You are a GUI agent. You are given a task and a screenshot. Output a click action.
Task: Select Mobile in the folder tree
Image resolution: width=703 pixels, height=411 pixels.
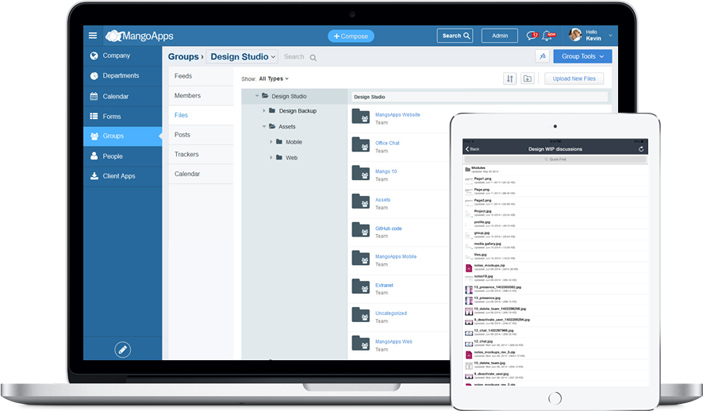(x=294, y=142)
